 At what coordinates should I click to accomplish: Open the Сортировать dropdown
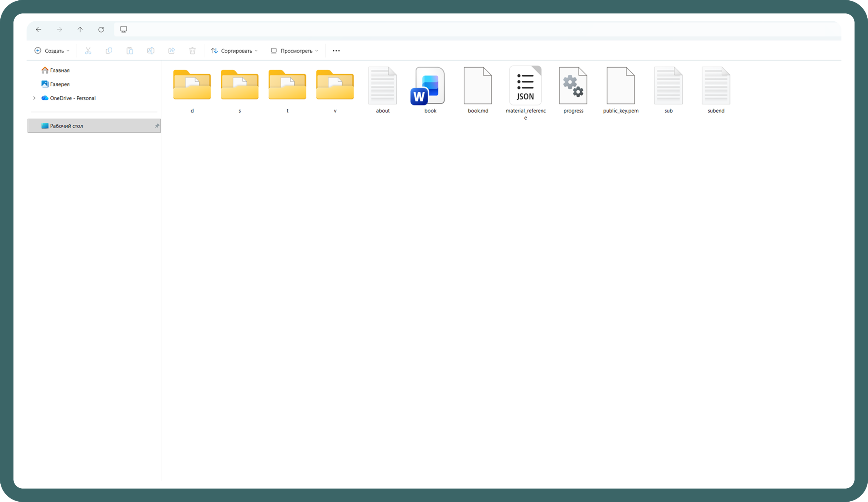coord(234,51)
